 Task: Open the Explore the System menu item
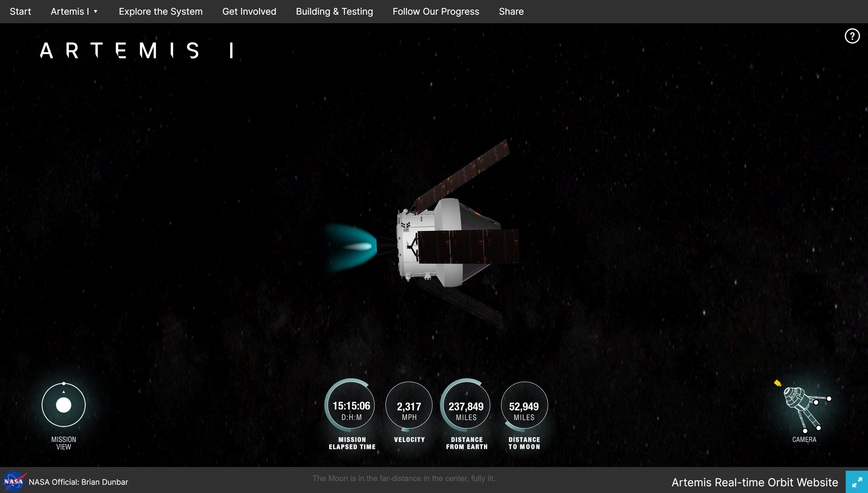coord(160,12)
